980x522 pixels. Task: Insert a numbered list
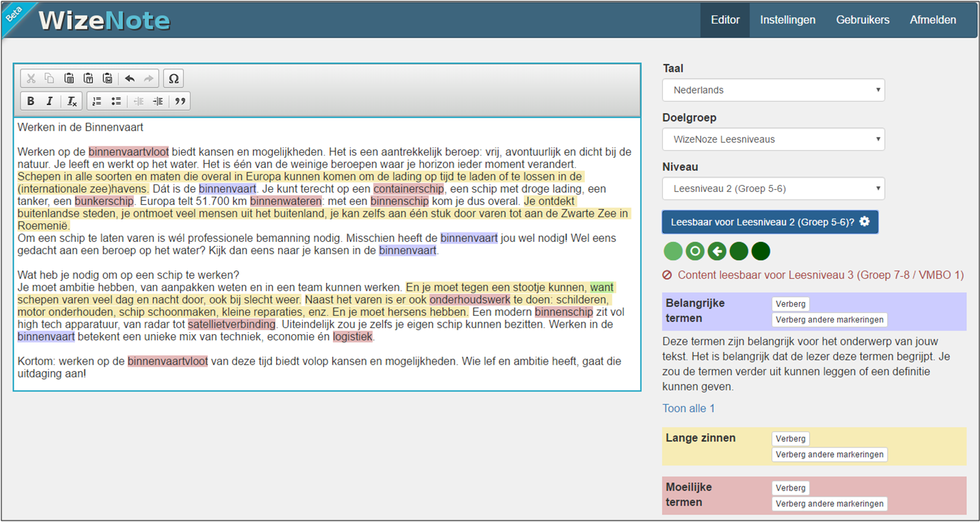tap(97, 101)
